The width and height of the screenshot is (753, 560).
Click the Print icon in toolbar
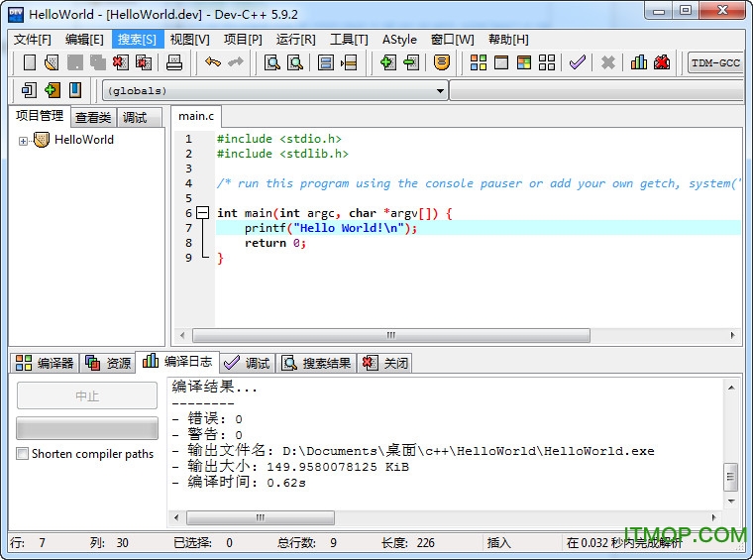coord(174,62)
